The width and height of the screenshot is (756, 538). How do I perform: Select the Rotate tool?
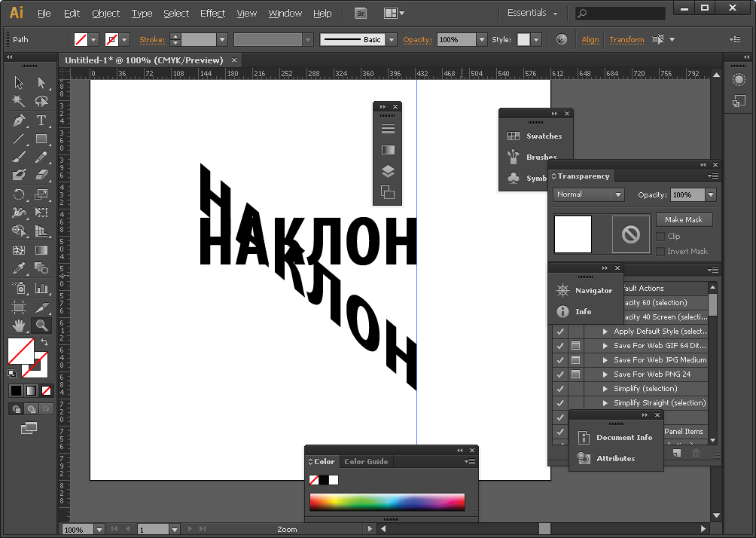[19, 194]
